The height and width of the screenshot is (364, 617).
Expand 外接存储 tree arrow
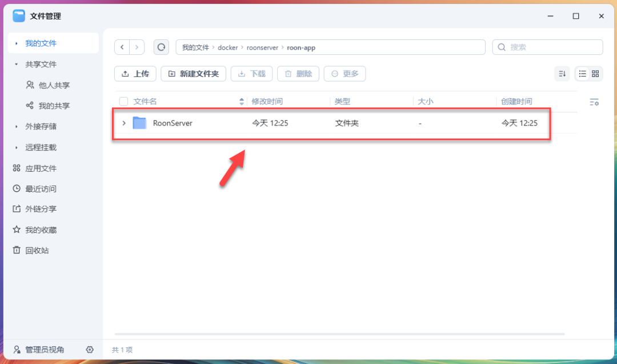[x=16, y=126]
